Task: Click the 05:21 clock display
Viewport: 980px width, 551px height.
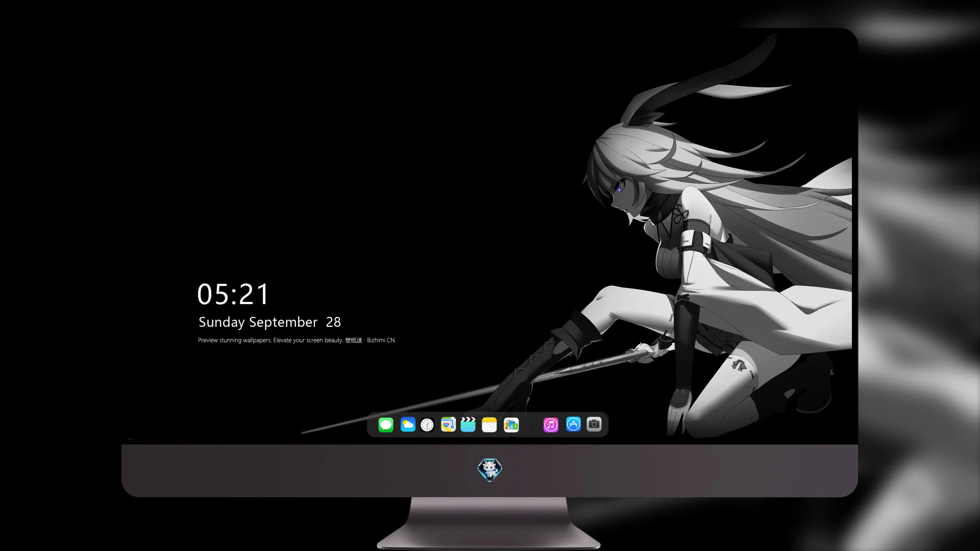Action: click(233, 294)
